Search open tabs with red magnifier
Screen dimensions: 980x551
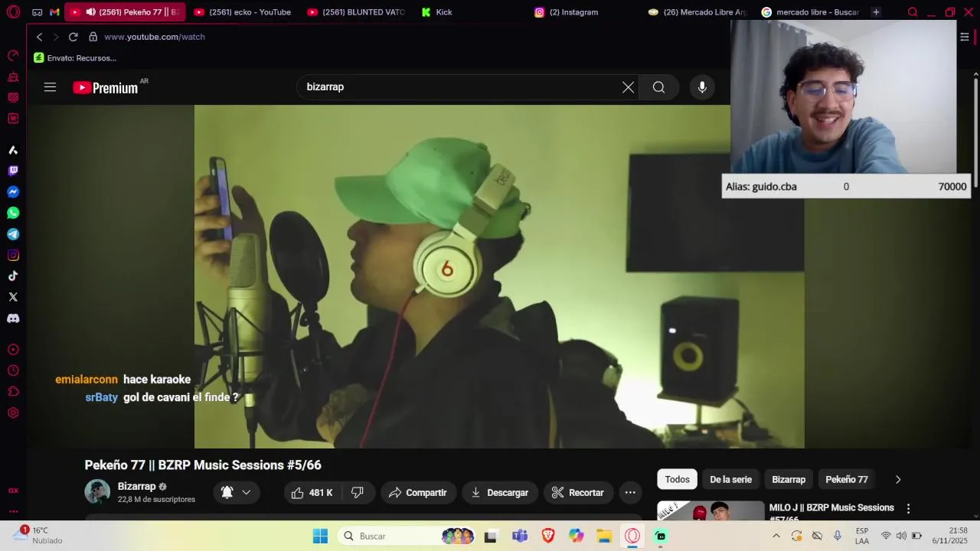pos(913,12)
